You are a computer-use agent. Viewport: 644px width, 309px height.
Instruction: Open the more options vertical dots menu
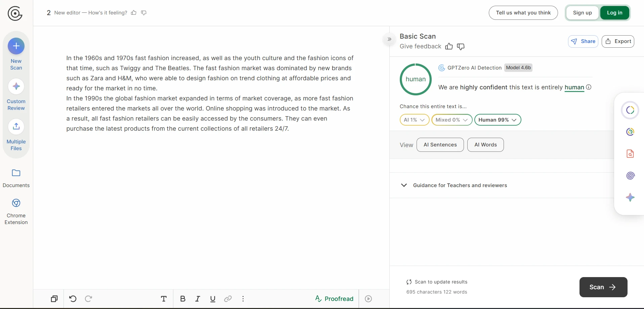pos(243,299)
